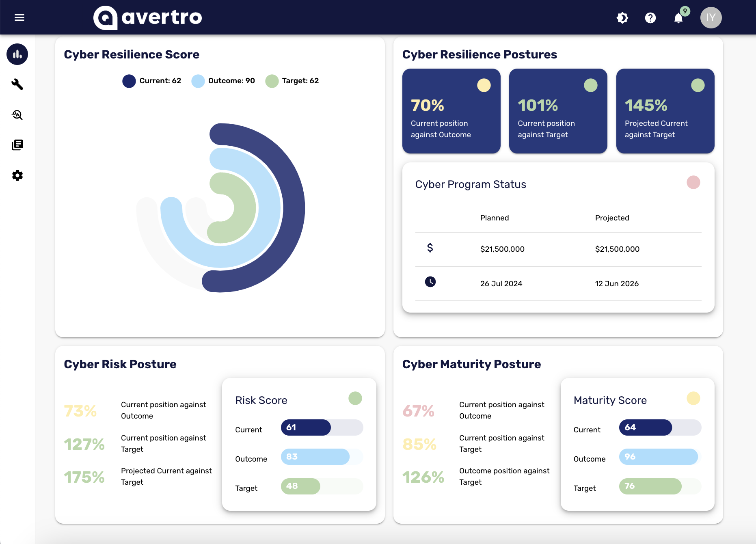Click the pink Cyber Program Status indicator
This screenshot has height=544, width=756.
click(x=693, y=183)
